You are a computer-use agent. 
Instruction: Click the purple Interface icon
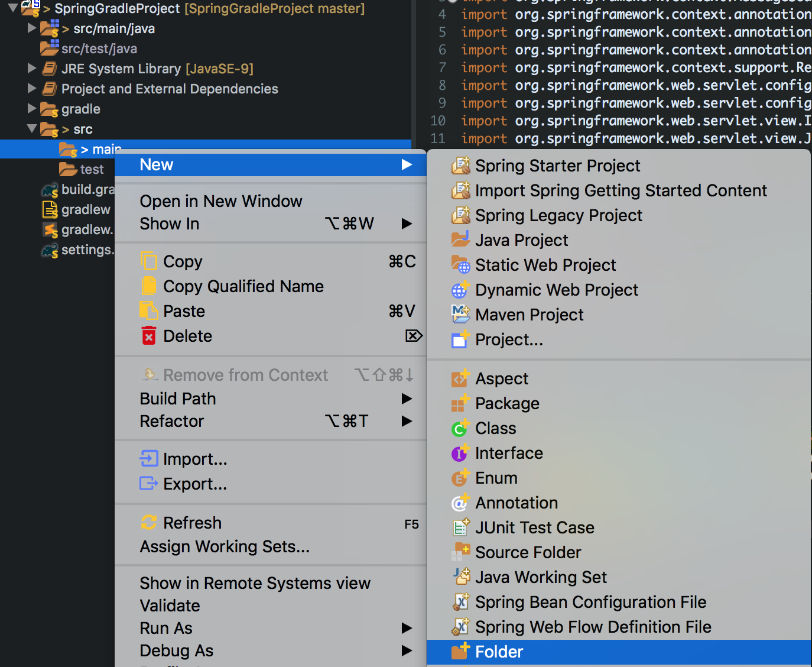point(460,453)
